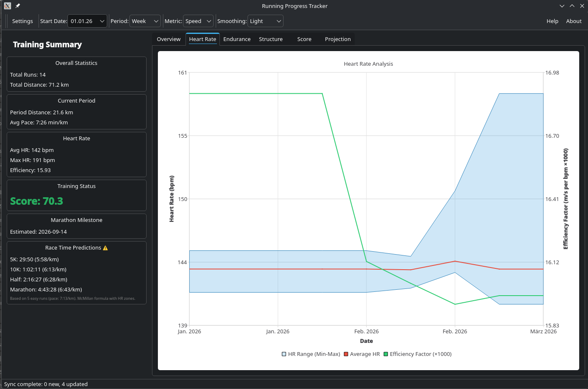Click the green Efficiency Factor color marker
Viewport: 588px width, 389px height.
[x=387, y=354]
